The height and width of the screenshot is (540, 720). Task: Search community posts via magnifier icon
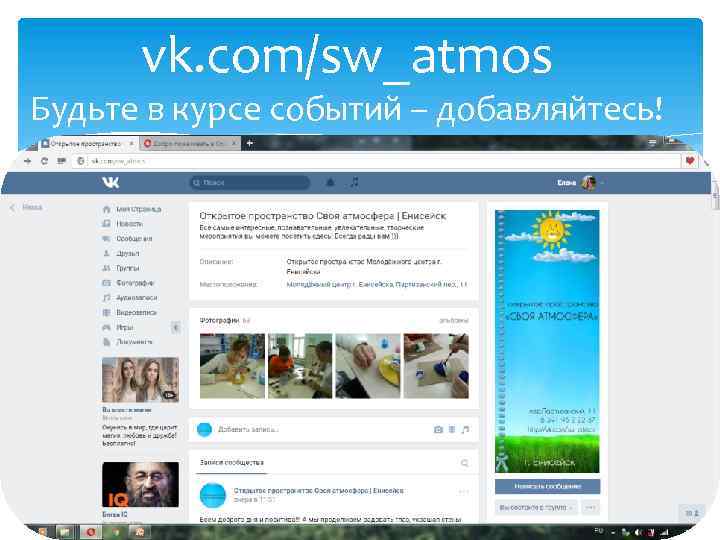coord(464,463)
